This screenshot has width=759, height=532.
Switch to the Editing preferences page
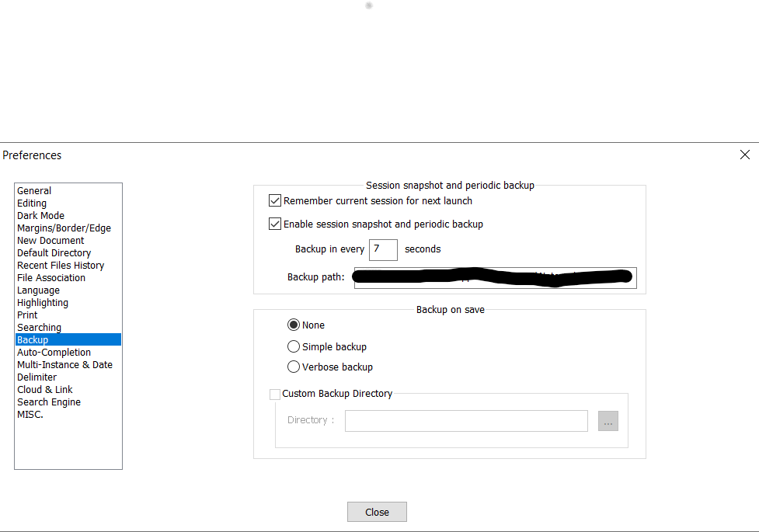[x=32, y=203]
